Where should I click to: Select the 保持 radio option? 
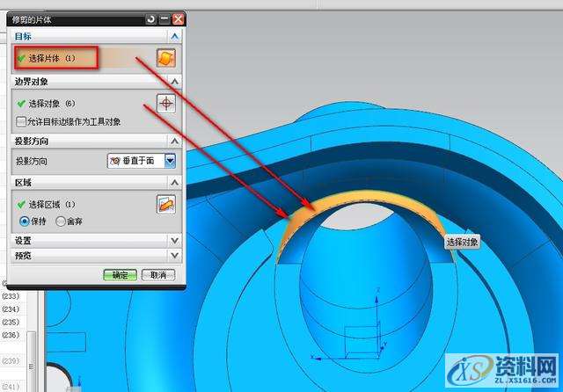tap(25, 221)
